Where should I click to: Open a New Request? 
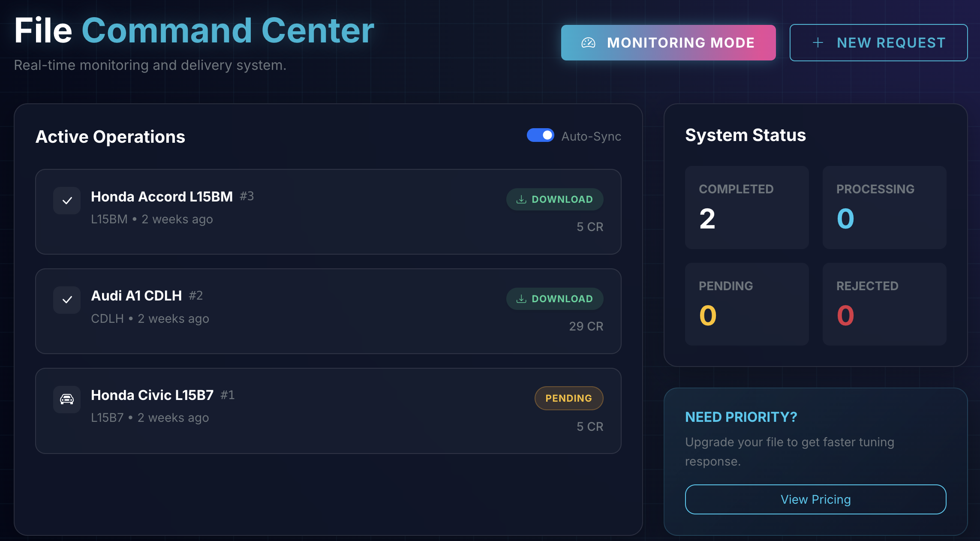click(878, 42)
